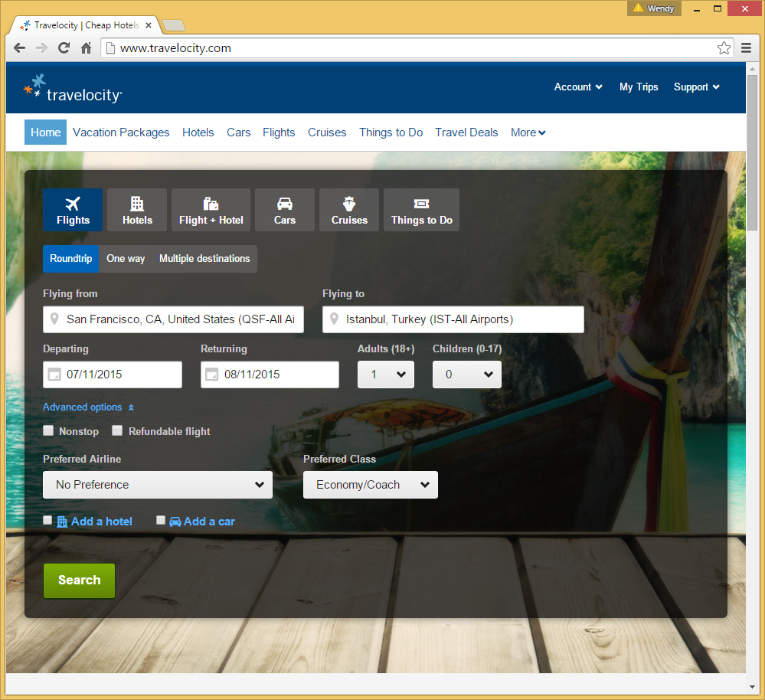
Task: Open Things to Do in top navigation
Action: [391, 132]
